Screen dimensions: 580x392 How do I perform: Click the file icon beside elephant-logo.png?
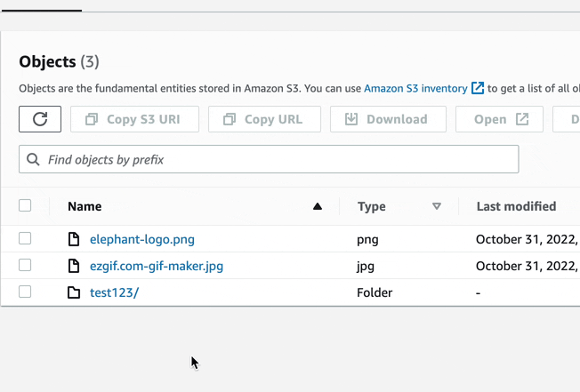pyautogui.click(x=75, y=239)
